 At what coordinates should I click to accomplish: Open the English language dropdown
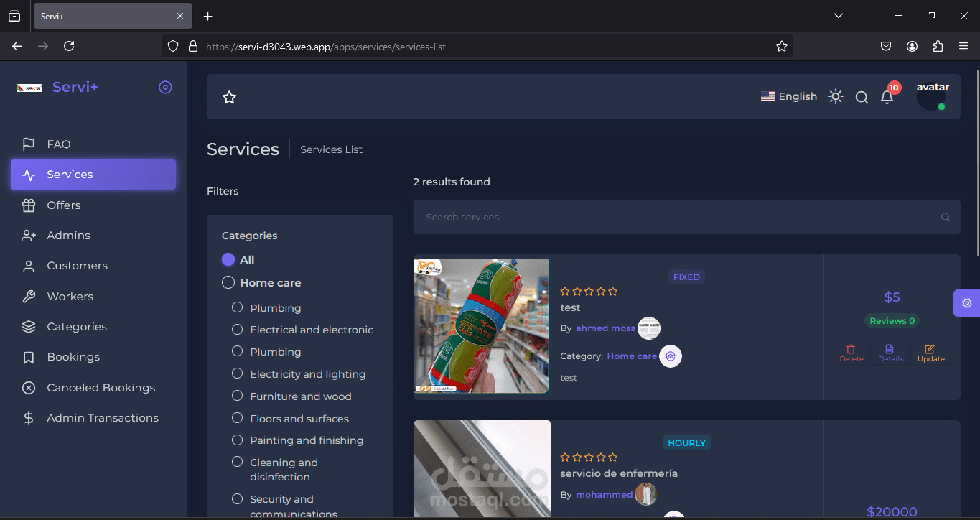coord(788,96)
